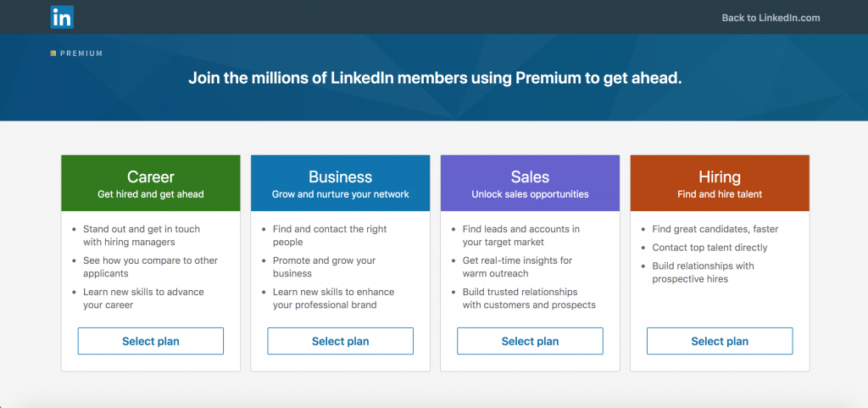Click 'Get real-time insights' bullet
This screenshot has width=868, height=408.
517,267
